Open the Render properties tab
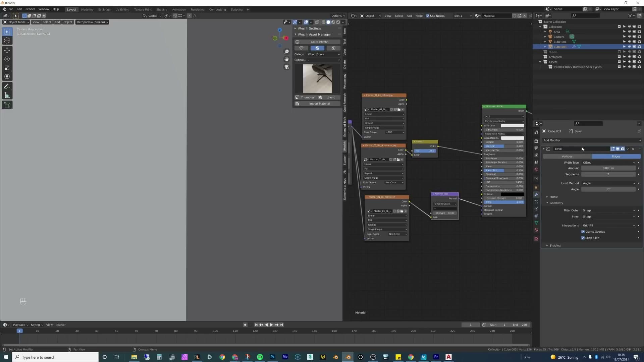644x362 pixels. [536, 141]
